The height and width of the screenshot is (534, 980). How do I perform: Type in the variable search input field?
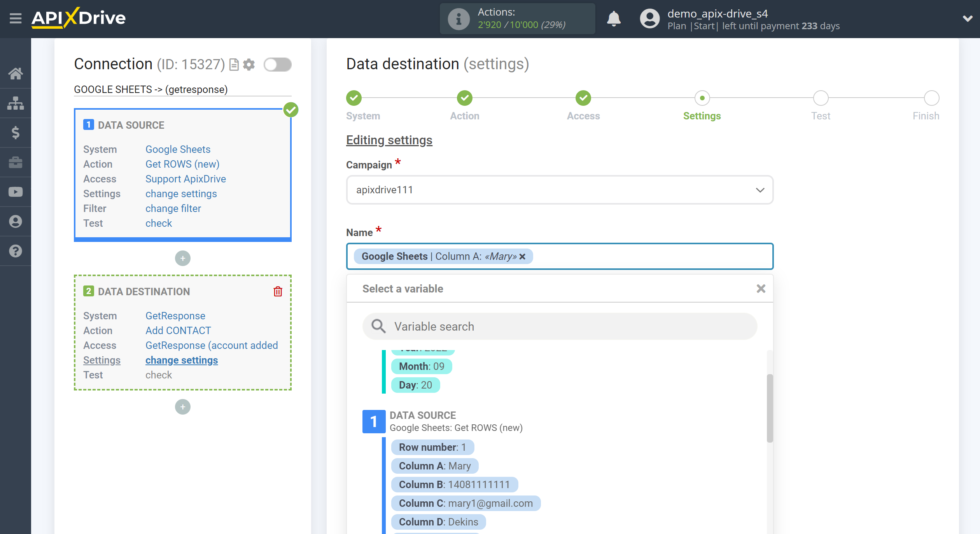pos(560,326)
